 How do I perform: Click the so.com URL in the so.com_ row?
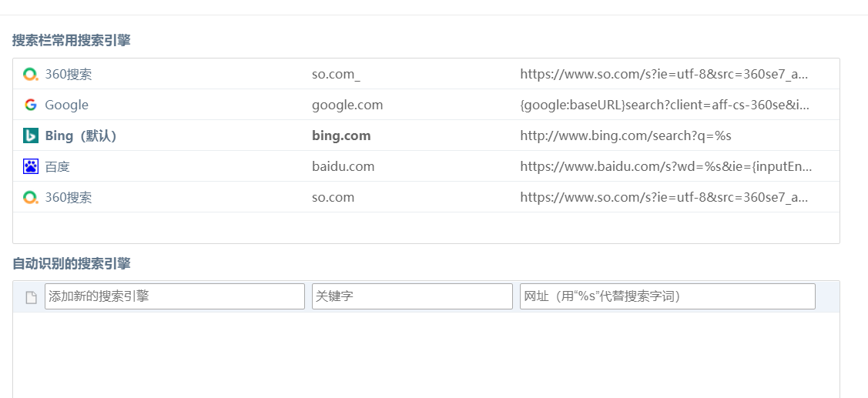tap(664, 74)
